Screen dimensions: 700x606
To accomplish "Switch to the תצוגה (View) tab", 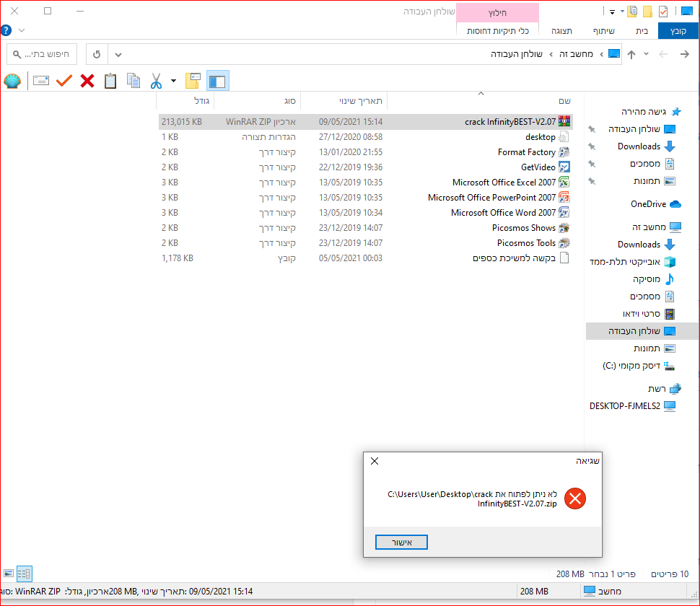I will pos(561,31).
